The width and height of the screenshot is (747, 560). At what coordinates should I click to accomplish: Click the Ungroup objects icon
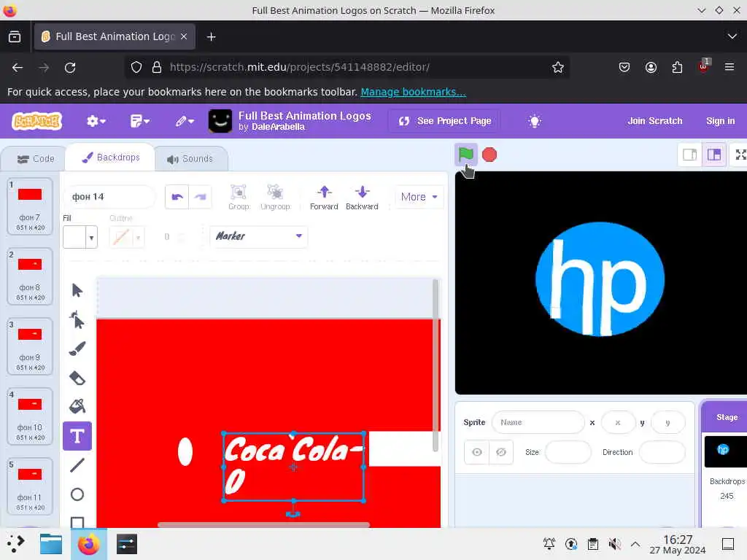coord(275,197)
